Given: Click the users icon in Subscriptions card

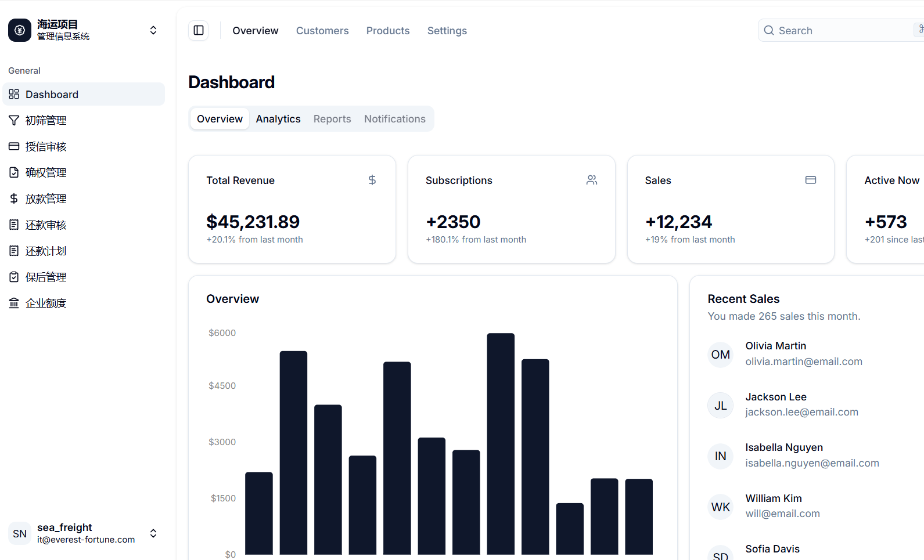Looking at the screenshot, I should point(592,180).
